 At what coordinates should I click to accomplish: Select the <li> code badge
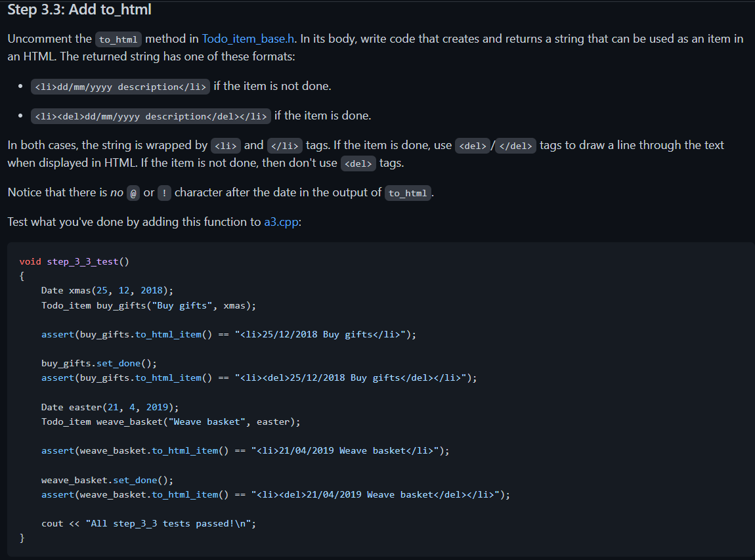[x=225, y=146]
